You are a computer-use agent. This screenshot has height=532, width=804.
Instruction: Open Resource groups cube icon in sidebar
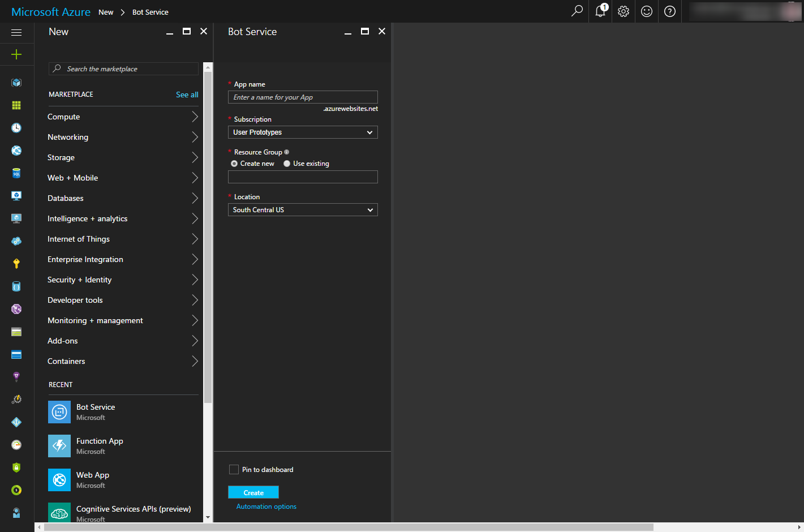tap(16, 83)
